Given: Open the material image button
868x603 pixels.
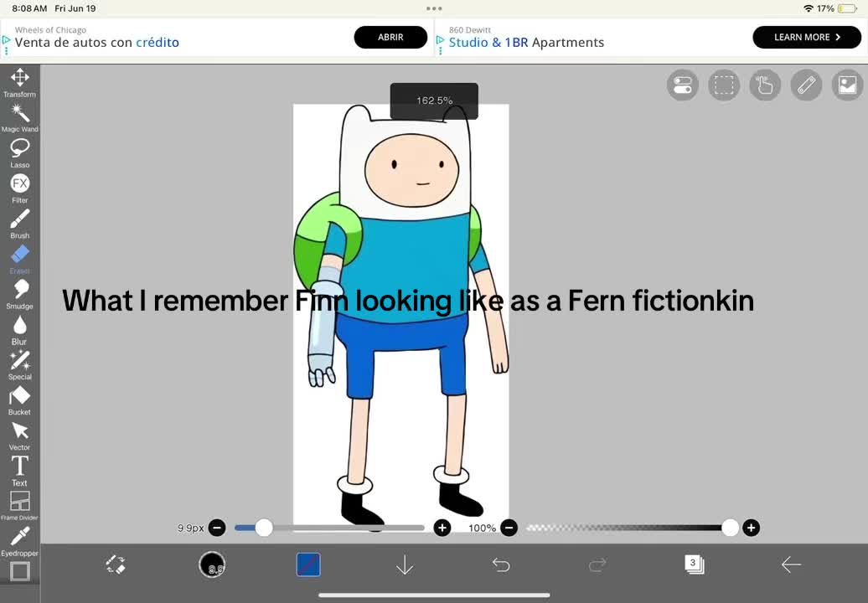Looking at the screenshot, I should (848, 85).
